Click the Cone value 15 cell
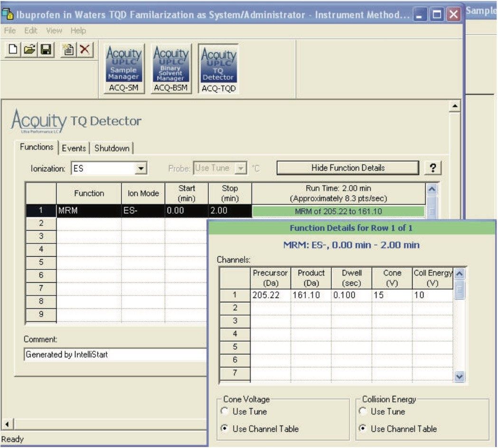Screen dimensions: 498x448 pos(392,295)
